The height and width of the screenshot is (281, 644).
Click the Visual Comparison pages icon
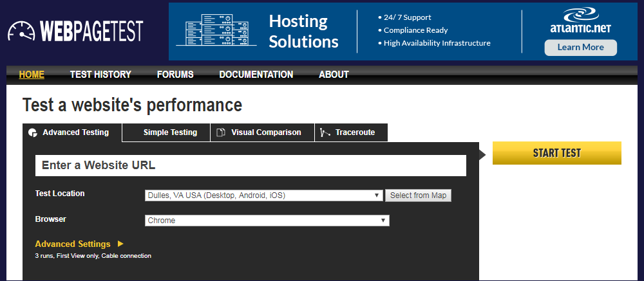coord(221,132)
